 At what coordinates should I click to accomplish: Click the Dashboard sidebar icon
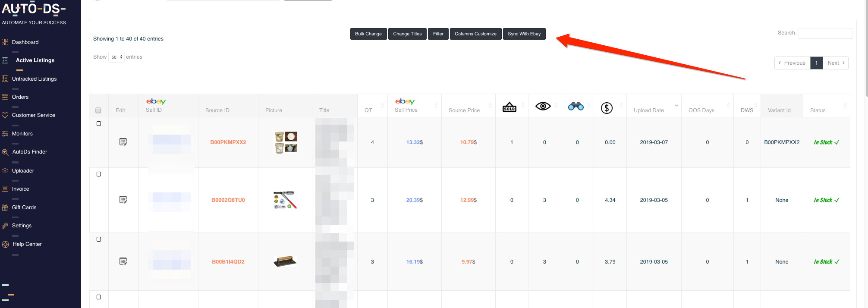tap(5, 42)
